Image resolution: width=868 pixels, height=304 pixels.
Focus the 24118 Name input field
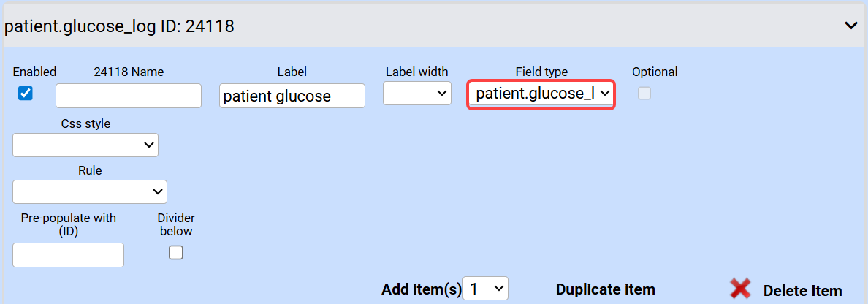[129, 96]
